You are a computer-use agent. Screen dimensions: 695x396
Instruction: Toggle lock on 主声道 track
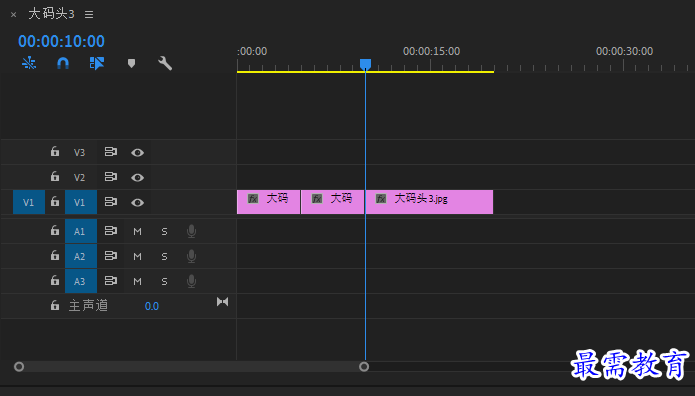pyautogui.click(x=55, y=305)
